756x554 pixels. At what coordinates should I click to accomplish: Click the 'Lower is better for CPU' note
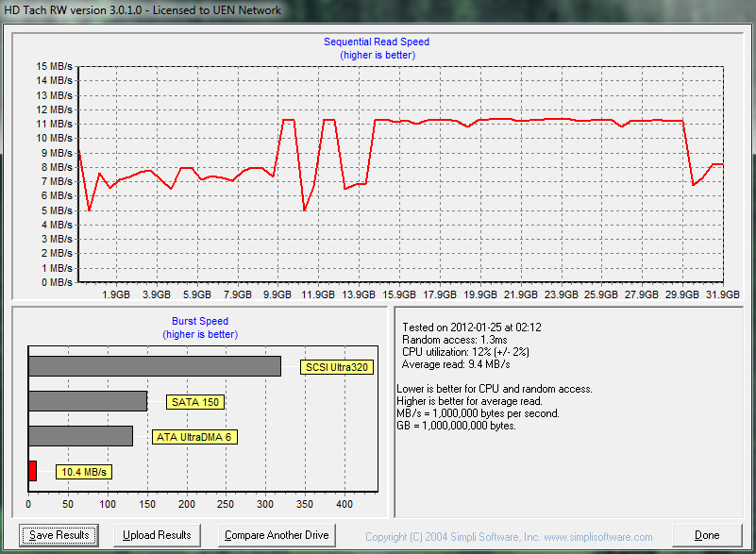495,389
